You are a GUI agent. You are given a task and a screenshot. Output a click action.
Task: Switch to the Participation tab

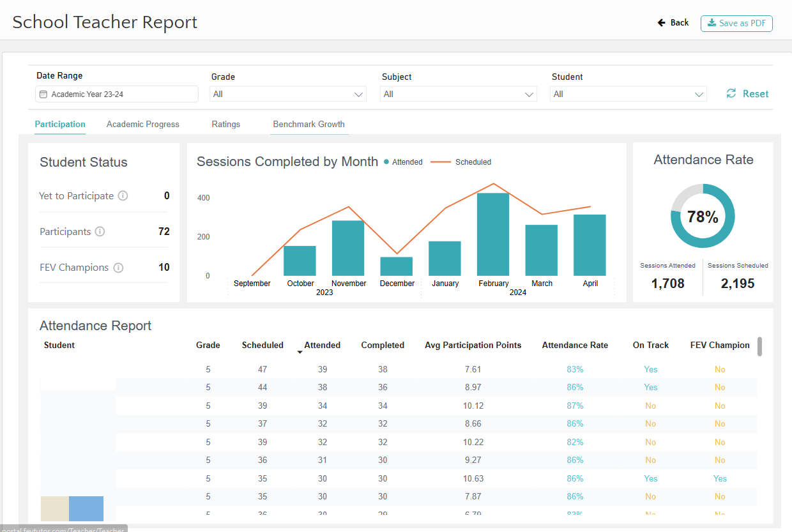(60, 124)
